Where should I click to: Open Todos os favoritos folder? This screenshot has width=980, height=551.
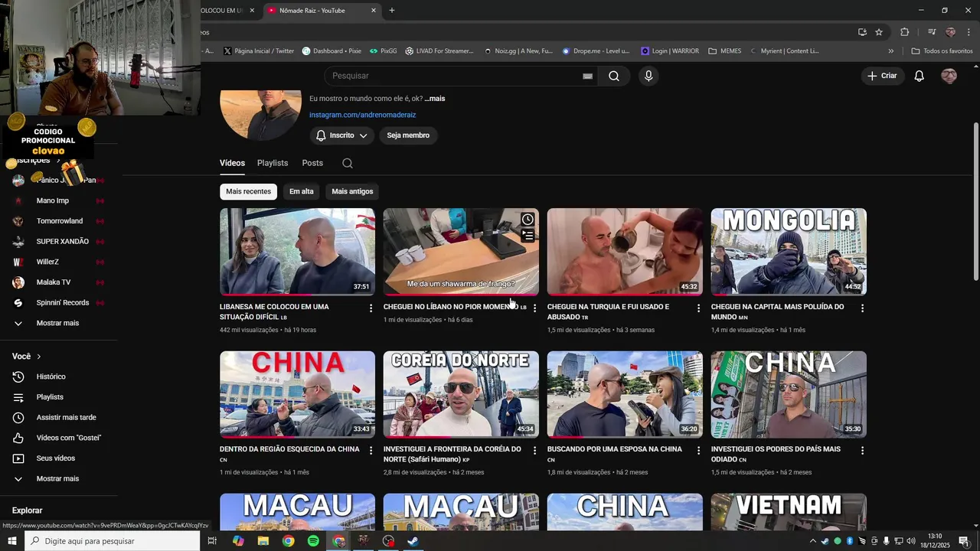(942, 51)
